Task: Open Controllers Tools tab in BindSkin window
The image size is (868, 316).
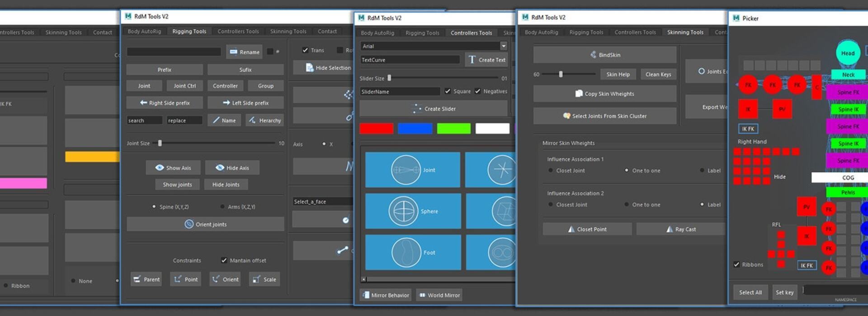Action: pyautogui.click(x=635, y=33)
